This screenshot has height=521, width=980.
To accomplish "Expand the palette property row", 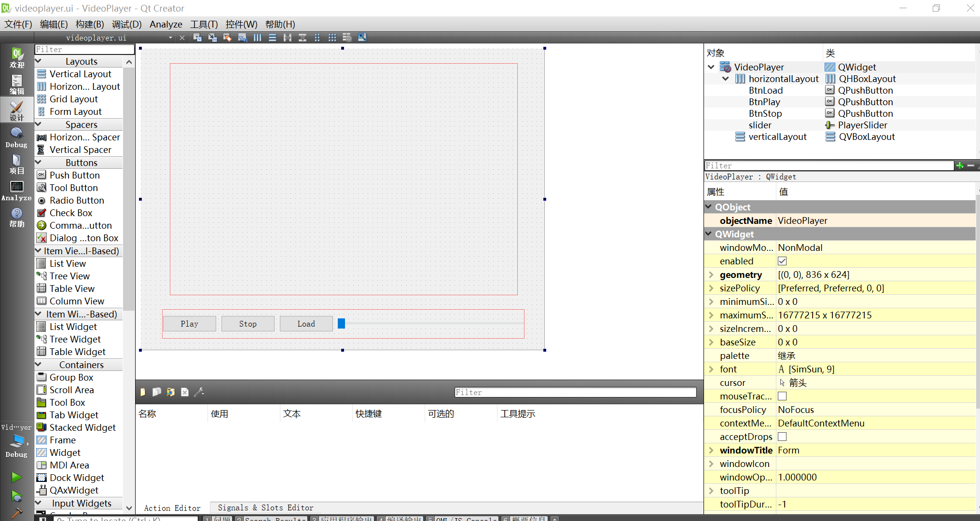I will pos(711,355).
